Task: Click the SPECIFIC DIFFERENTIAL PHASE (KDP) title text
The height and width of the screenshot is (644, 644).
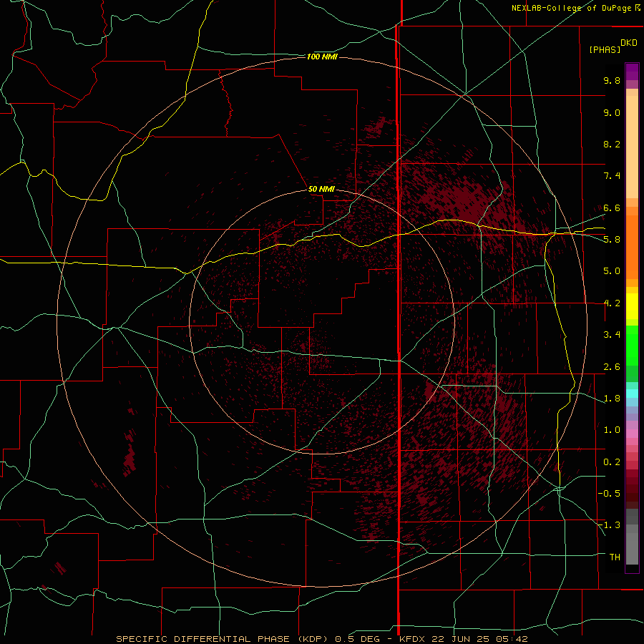Action: (x=222, y=639)
